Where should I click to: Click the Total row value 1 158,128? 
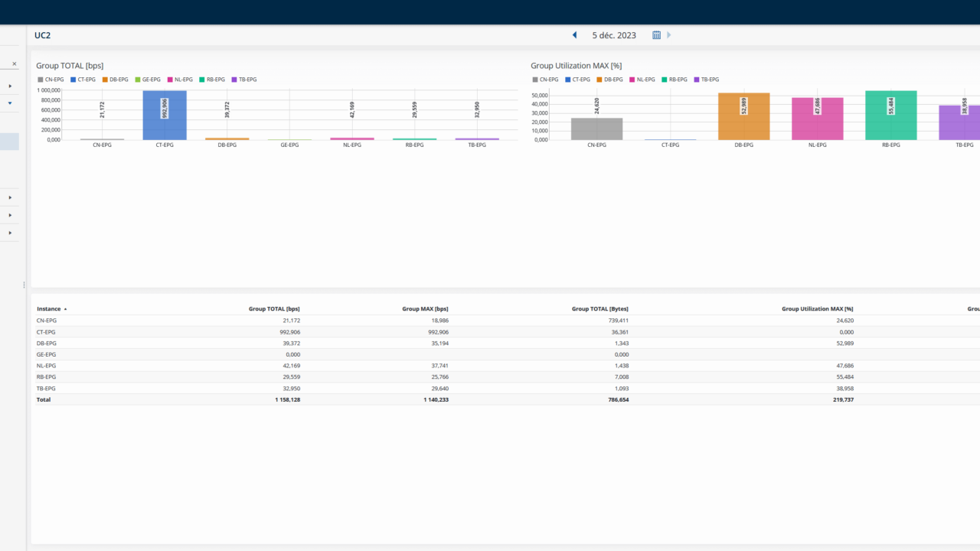click(x=288, y=399)
